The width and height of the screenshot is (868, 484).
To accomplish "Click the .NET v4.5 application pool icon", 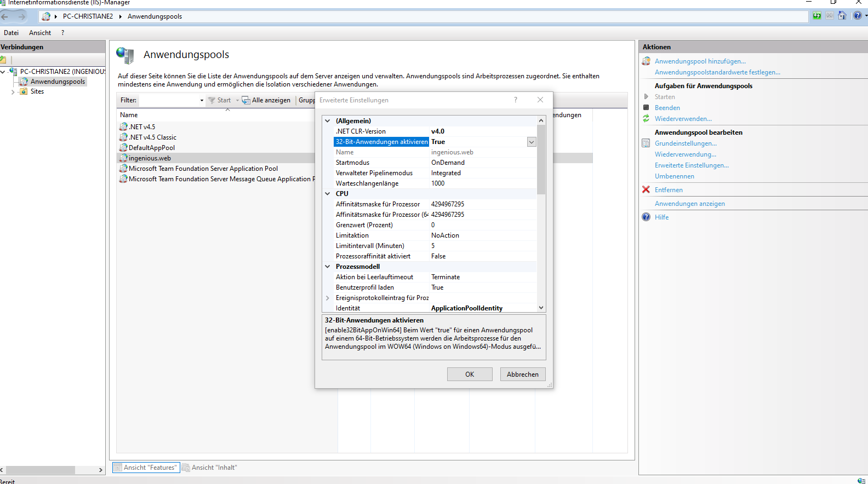I will pos(123,126).
